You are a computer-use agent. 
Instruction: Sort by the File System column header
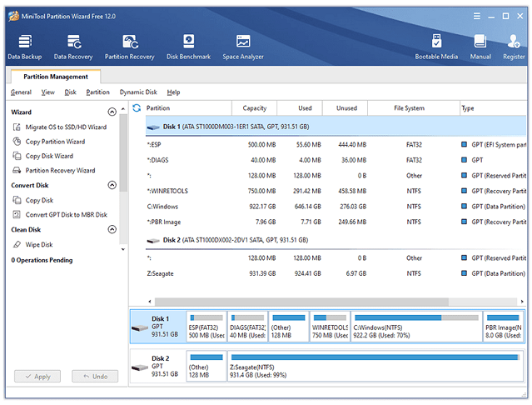pyautogui.click(x=414, y=108)
